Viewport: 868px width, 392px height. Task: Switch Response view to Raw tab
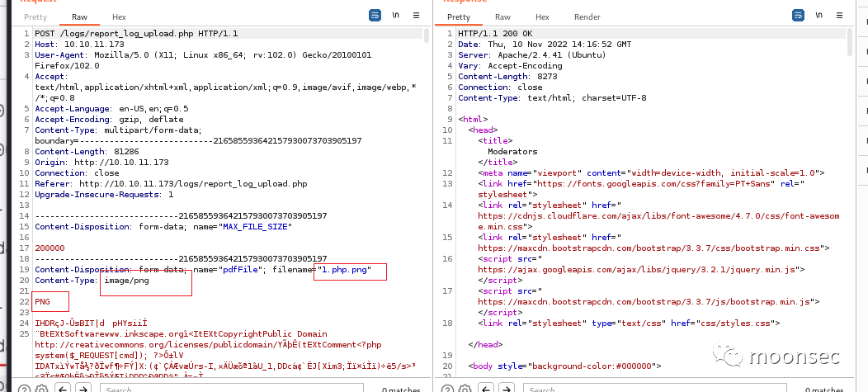[x=502, y=17]
